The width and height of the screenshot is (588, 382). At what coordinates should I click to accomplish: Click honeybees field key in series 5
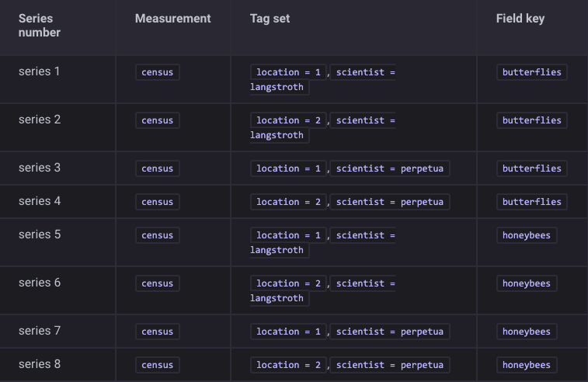(x=526, y=235)
